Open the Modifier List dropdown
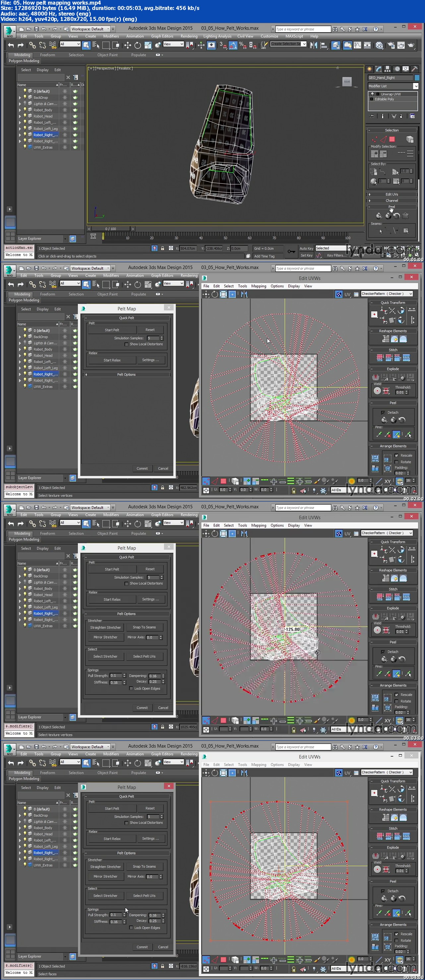 click(393, 86)
